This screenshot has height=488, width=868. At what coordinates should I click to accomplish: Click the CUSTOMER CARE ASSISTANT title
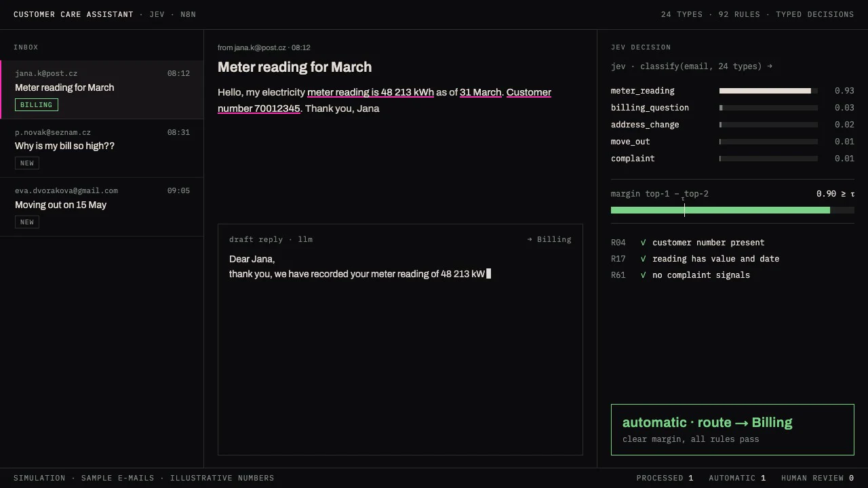(x=73, y=14)
